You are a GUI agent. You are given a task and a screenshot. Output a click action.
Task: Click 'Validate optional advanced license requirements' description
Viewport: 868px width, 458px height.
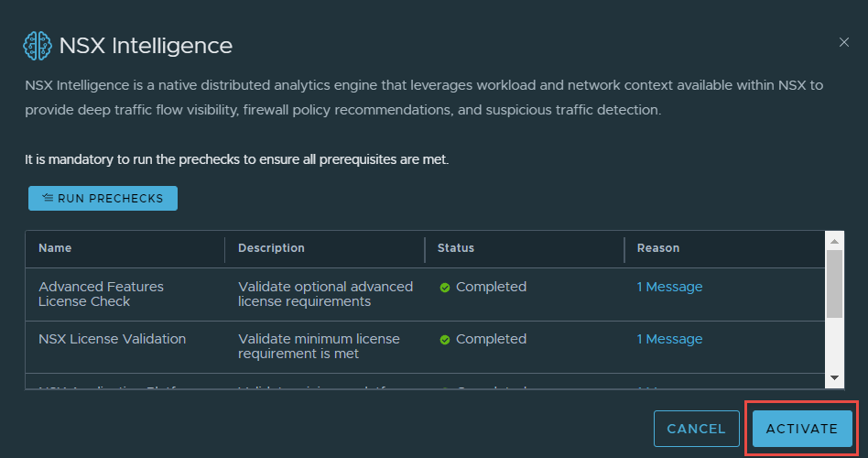pyautogui.click(x=326, y=294)
